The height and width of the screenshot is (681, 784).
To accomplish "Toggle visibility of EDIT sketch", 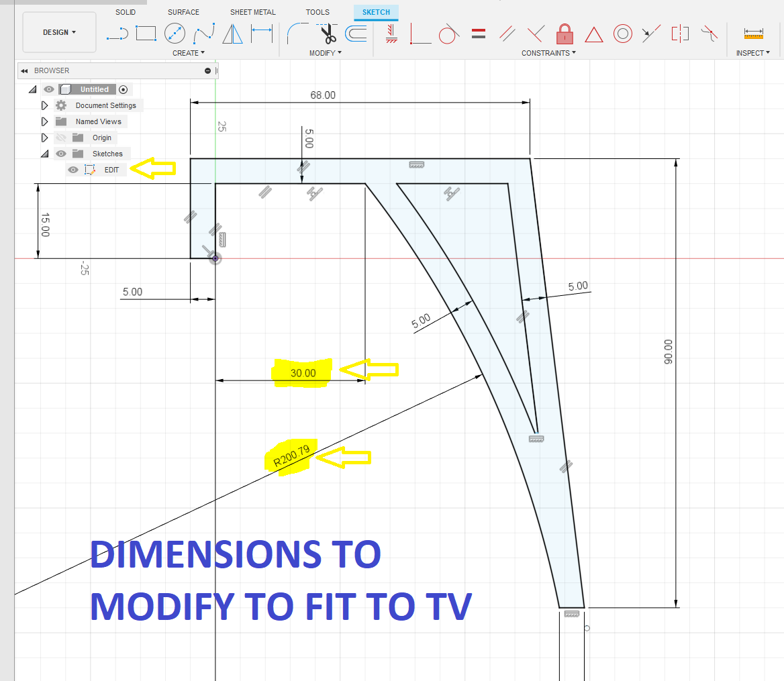I will tap(73, 170).
